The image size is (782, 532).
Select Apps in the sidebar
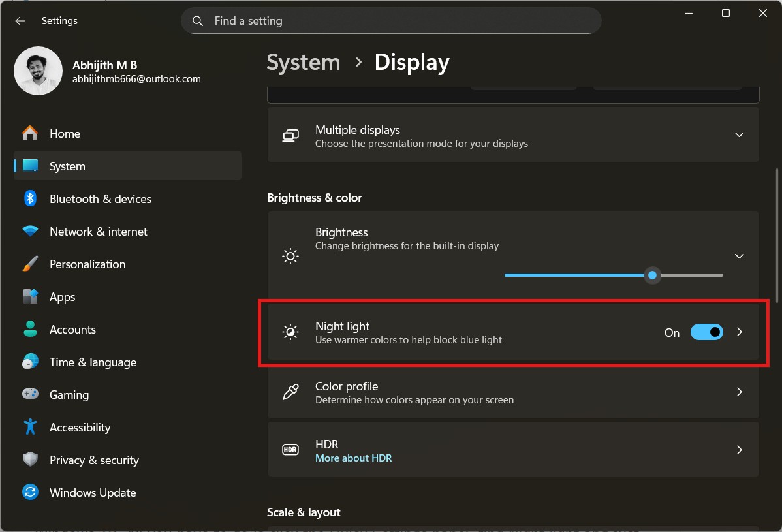[62, 296]
